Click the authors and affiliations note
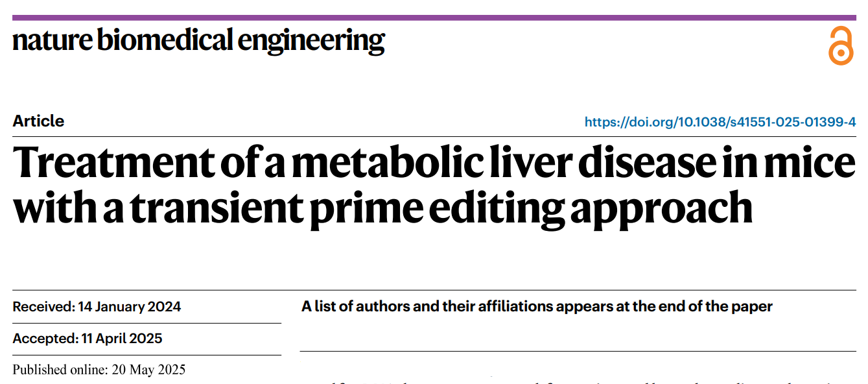868x384 pixels. coord(537,307)
